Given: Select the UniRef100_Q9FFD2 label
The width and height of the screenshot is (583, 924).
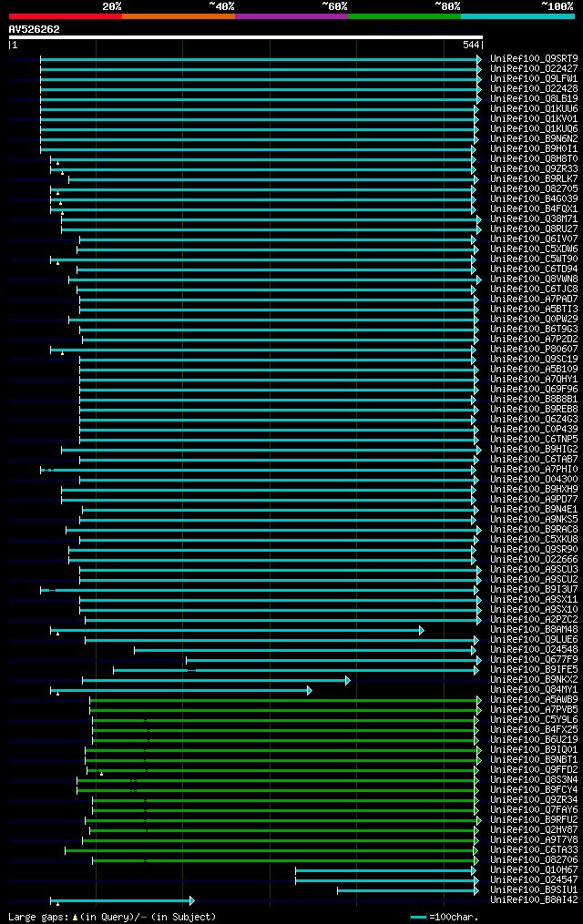Looking at the screenshot, I should coord(534,770).
